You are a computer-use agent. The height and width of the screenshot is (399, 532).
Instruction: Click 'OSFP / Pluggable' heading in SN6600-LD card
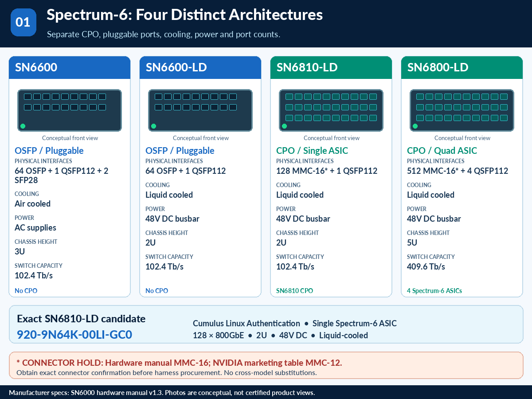(x=180, y=151)
